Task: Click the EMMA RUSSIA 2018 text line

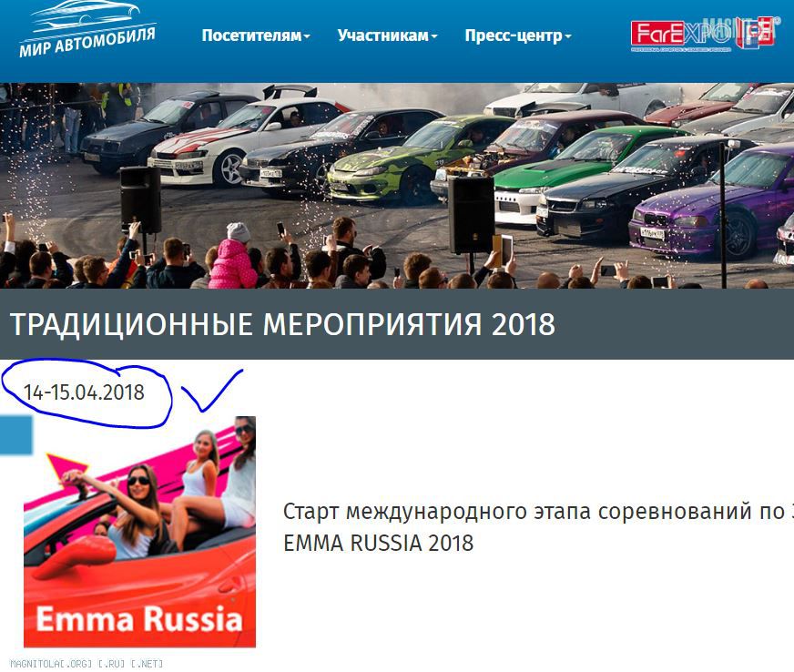Action: pyautogui.click(x=378, y=544)
